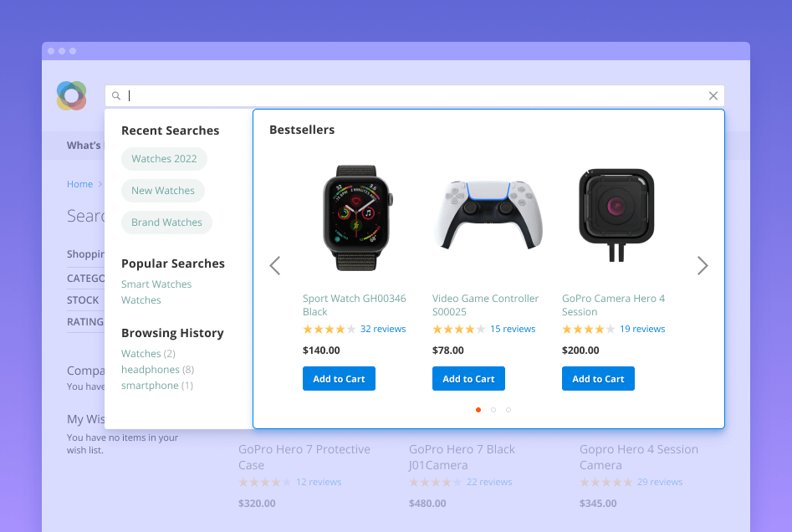Screen dimensions: 792x532
Task: Select the third carousel page dot
Action: pos(508,410)
